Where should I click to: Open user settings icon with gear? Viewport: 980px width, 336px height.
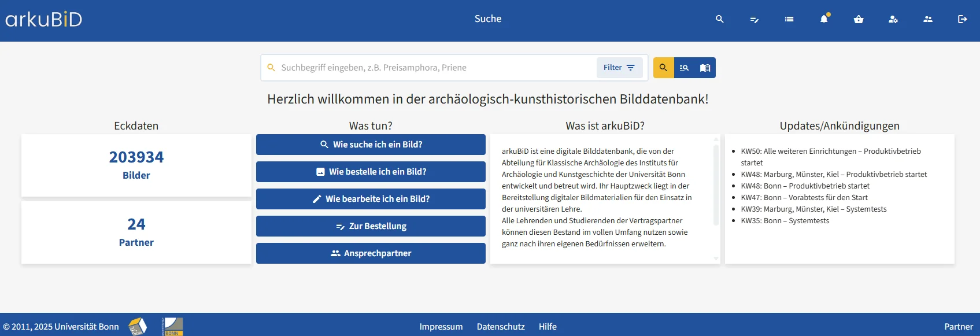(893, 19)
